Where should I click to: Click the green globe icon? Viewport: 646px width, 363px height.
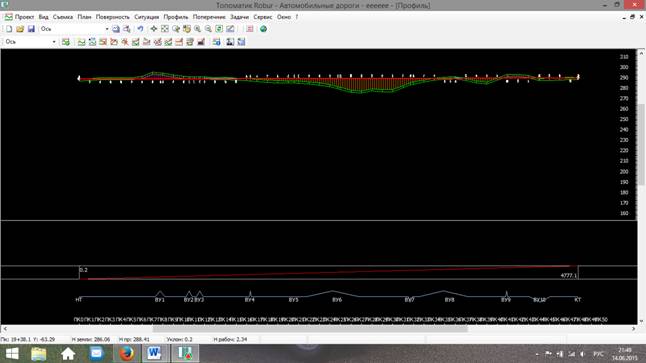click(x=263, y=29)
